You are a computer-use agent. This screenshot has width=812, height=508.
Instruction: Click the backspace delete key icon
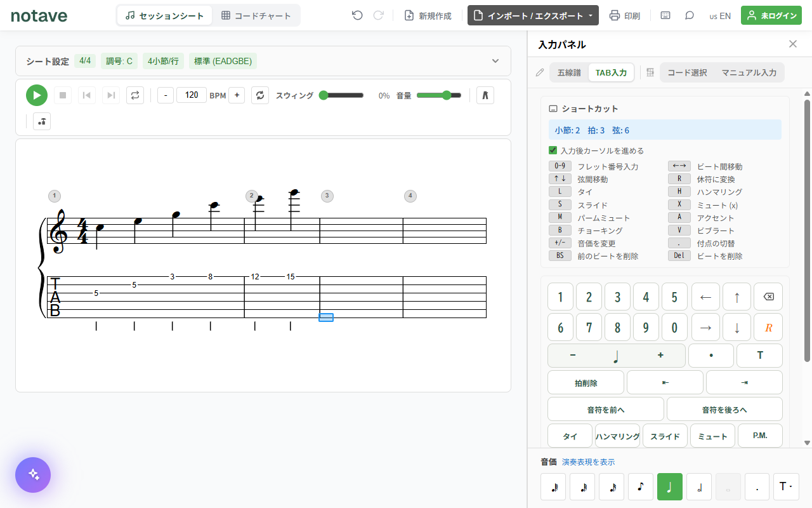(x=768, y=297)
